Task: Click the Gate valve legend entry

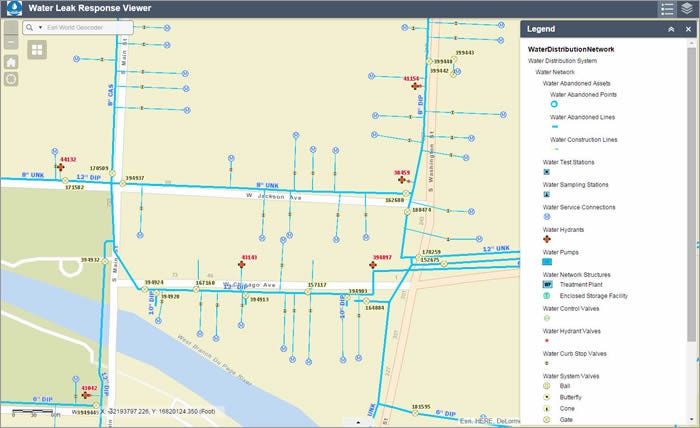Action: (566, 420)
